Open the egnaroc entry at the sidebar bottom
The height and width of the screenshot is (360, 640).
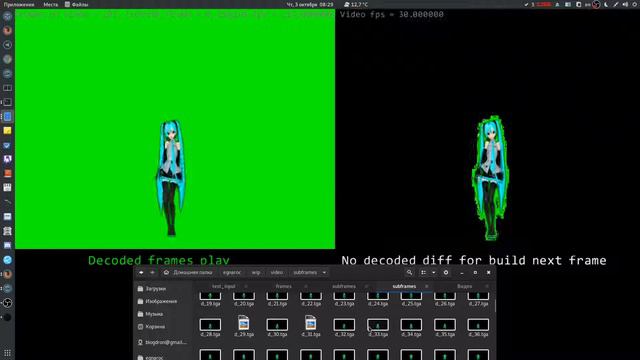pyautogui.click(x=150, y=357)
